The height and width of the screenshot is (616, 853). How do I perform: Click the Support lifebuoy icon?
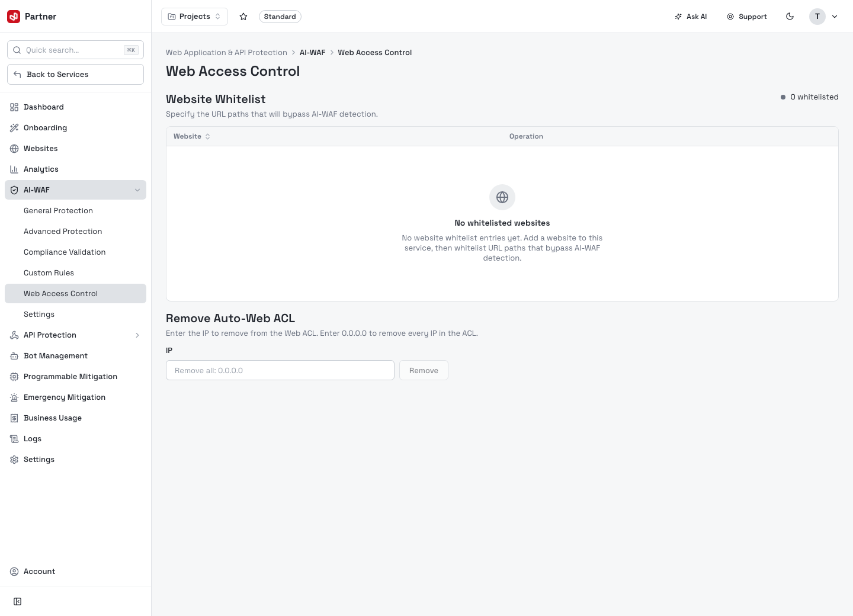(730, 17)
